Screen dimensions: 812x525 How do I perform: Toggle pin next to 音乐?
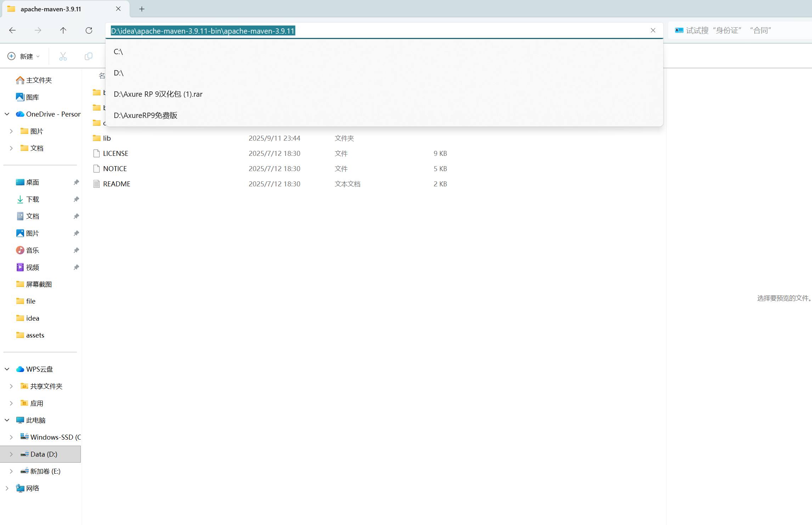point(76,250)
